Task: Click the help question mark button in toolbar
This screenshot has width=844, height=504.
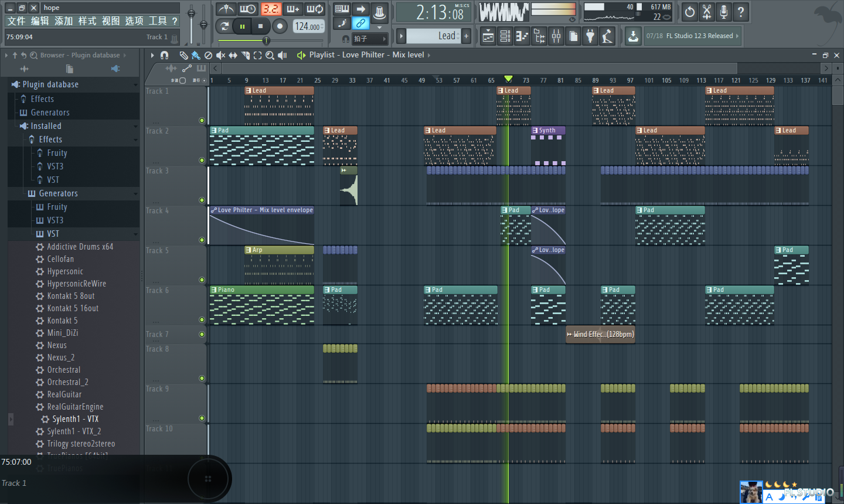Action: pos(741,12)
